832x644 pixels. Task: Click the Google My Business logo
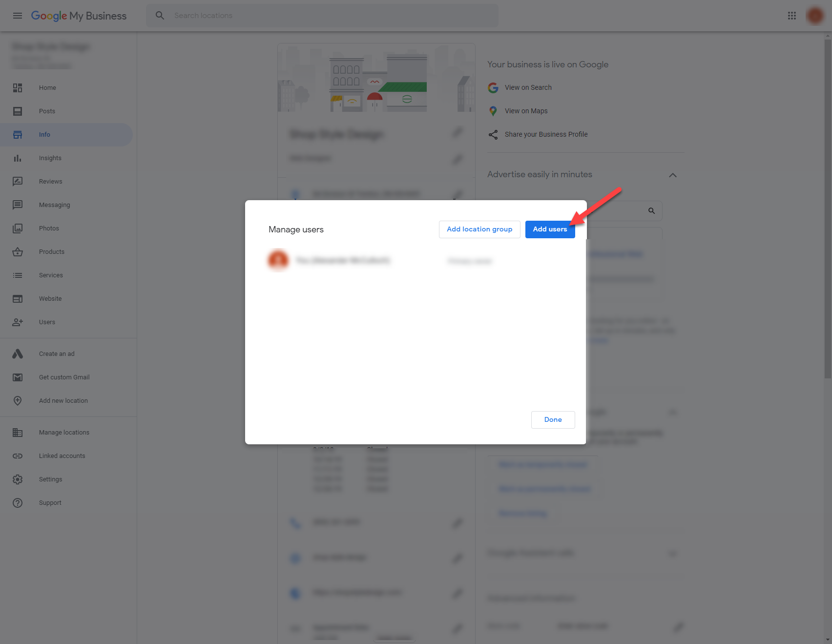click(79, 16)
